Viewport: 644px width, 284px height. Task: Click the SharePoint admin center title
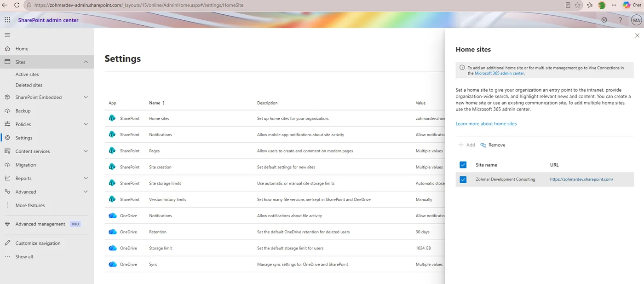point(48,20)
